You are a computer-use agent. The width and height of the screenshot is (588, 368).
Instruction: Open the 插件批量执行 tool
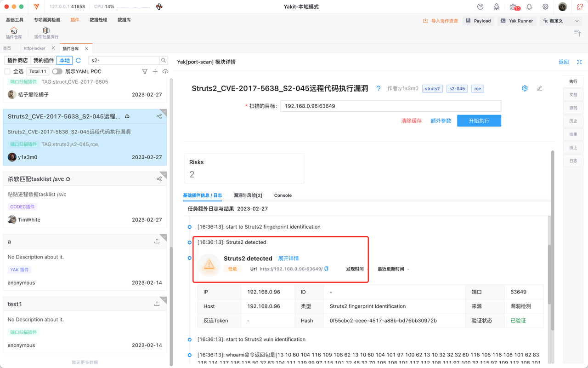pyautogui.click(x=46, y=33)
